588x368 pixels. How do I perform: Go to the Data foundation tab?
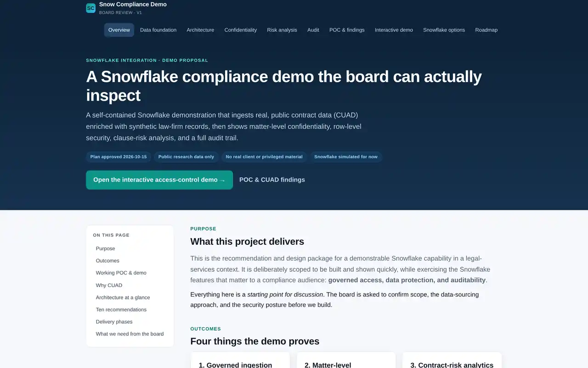158,30
